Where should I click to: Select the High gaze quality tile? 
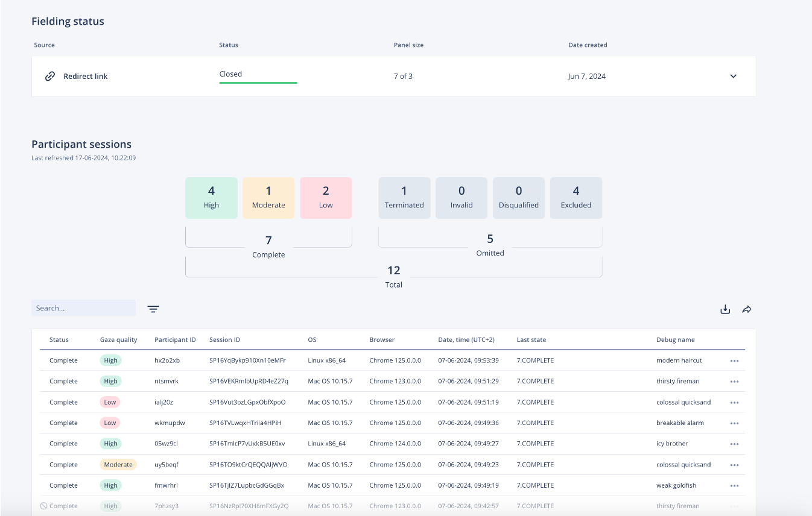pos(211,198)
